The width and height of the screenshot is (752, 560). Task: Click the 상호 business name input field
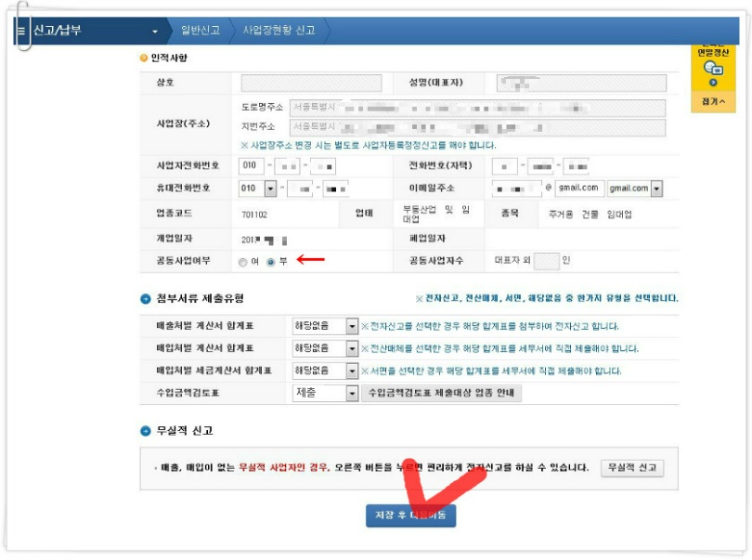pyautogui.click(x=311, y=83)
